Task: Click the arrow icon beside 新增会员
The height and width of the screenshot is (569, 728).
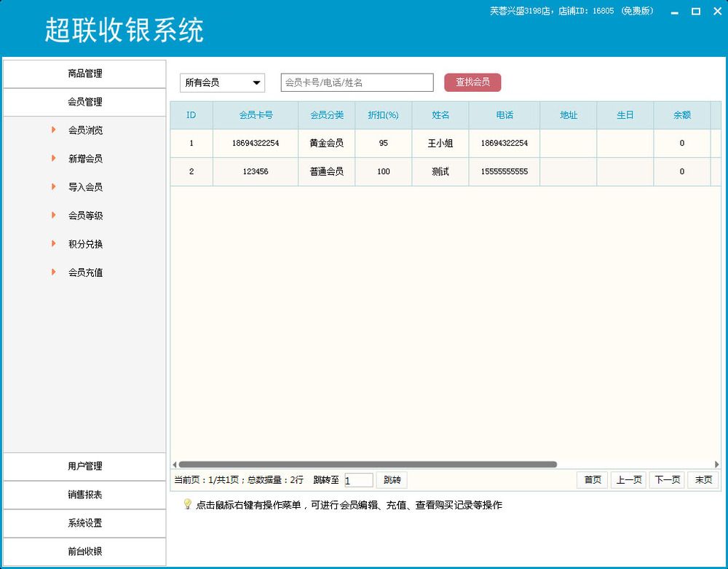Action: (x=54, y=158)
